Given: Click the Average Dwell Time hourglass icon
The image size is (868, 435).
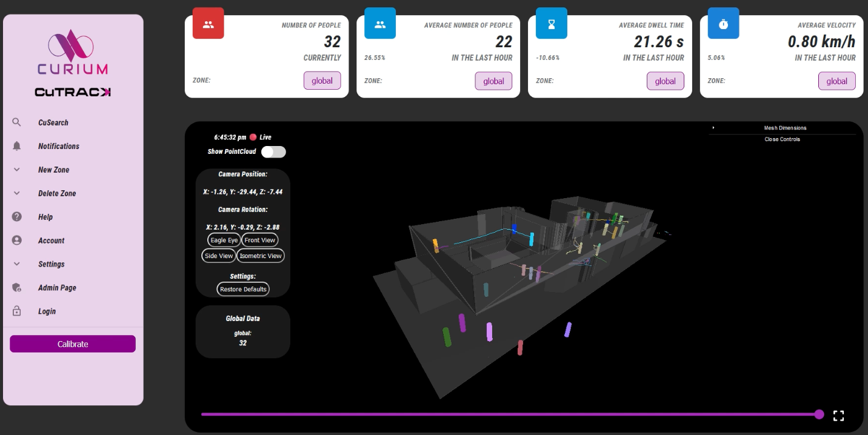Looking at the screenshot, I should [x=552, y=24].
